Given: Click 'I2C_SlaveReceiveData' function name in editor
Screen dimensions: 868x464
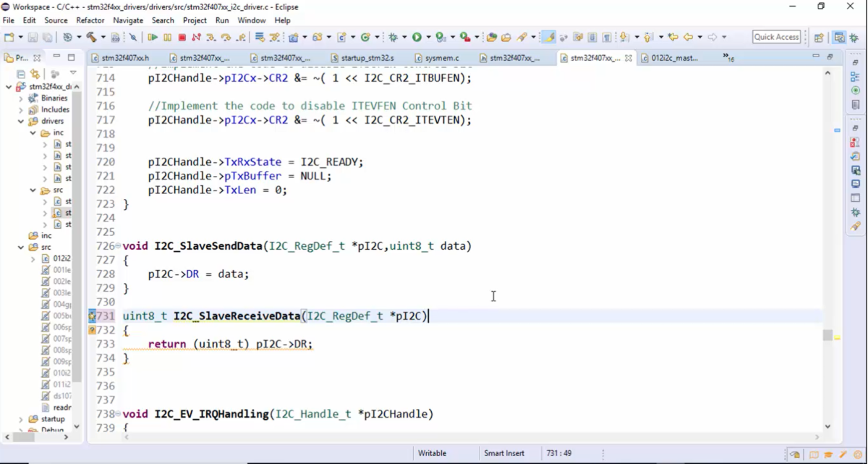Looking at the screenshot, I should tap(237, 316).
